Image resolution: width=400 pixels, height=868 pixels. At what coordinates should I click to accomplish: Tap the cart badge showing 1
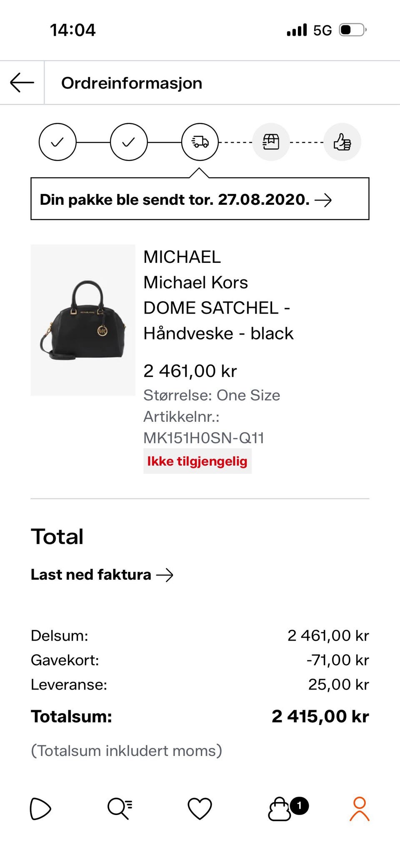point(300,805)
